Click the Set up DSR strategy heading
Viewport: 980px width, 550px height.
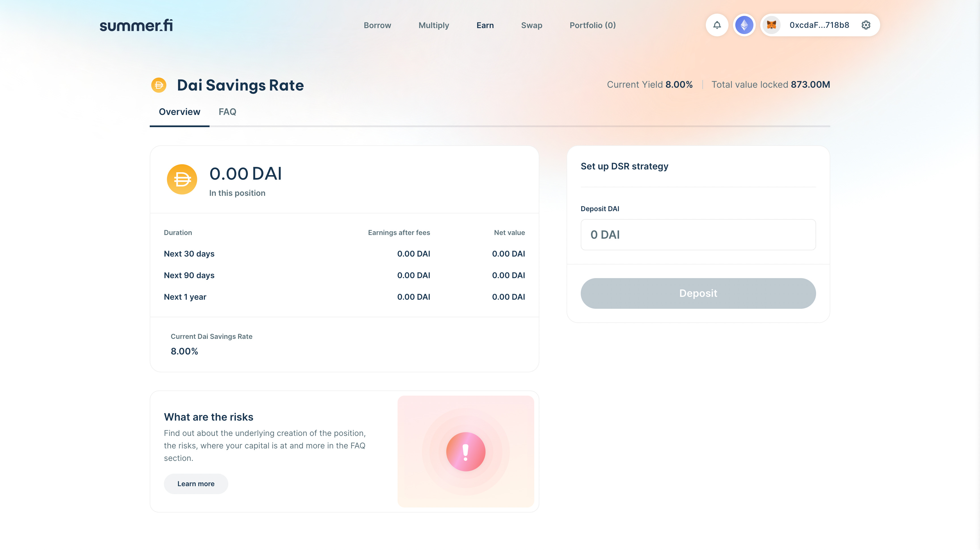coord(624,166)
